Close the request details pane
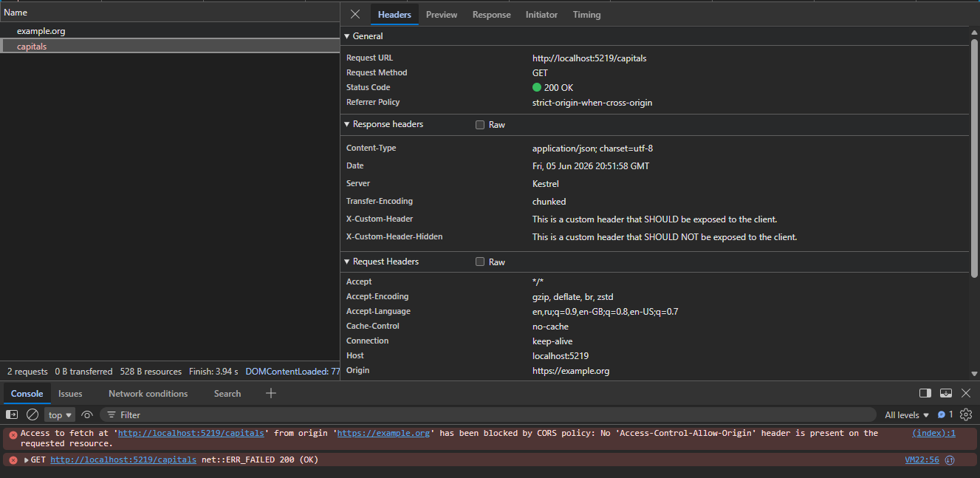Screen dimensions: 980x478 point(355,14)
